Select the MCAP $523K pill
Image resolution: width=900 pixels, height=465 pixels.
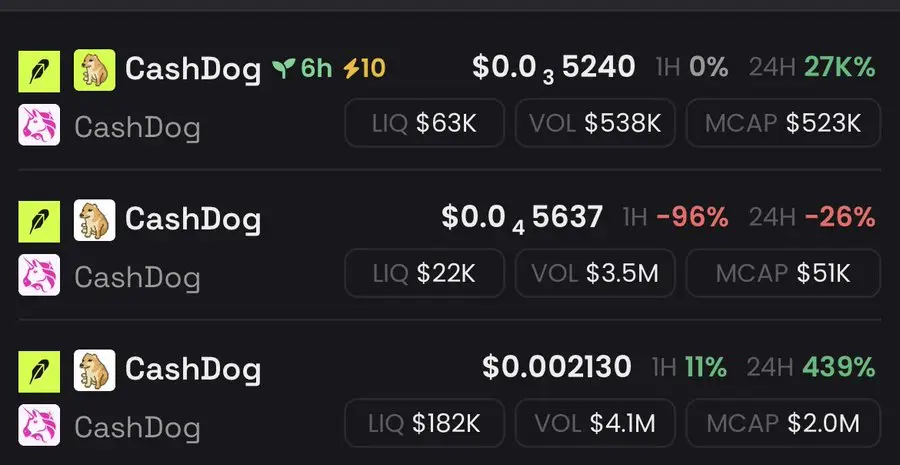[x=783, y=123]
